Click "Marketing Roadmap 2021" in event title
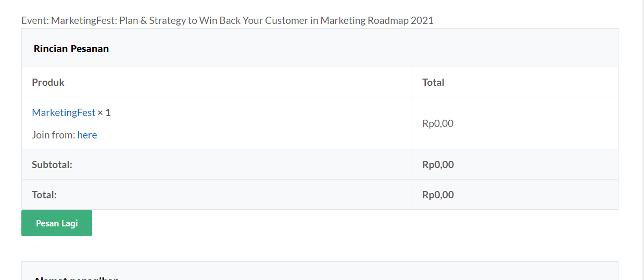The image size is (644, 280). 377,20
